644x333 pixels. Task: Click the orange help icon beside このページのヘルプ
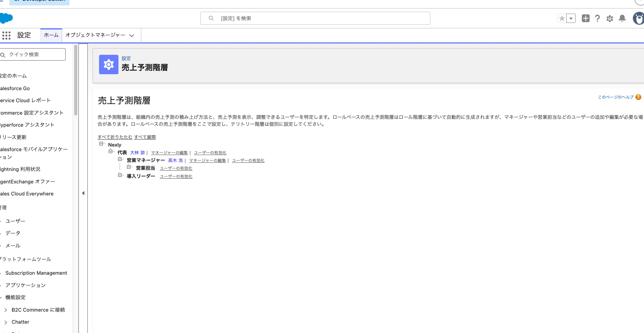[638, 97]
